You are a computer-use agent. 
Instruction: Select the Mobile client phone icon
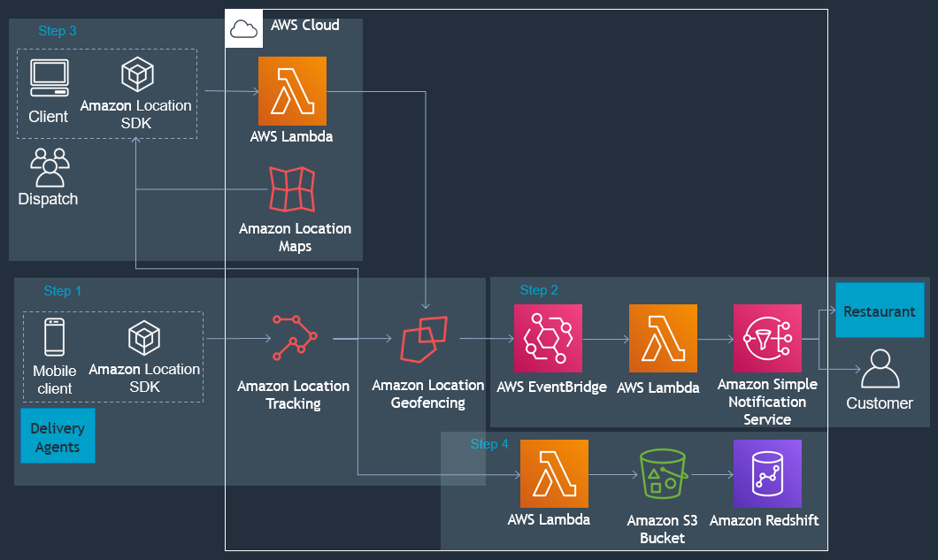pyautogui.click(x=55, y=337)
